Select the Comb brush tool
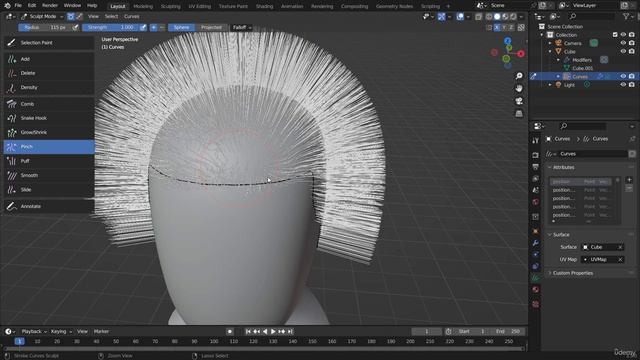This screenshot has width=640, height=360. (x=49, y=104)
